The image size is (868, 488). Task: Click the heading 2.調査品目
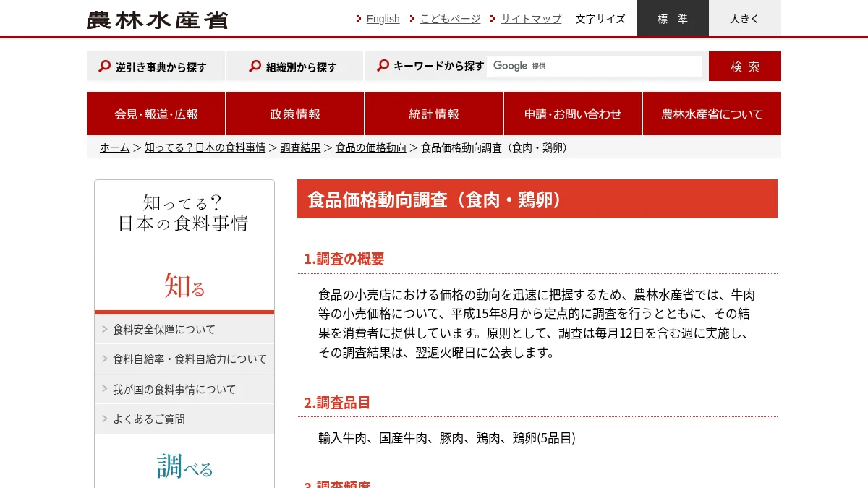click(x=337, y=403)
